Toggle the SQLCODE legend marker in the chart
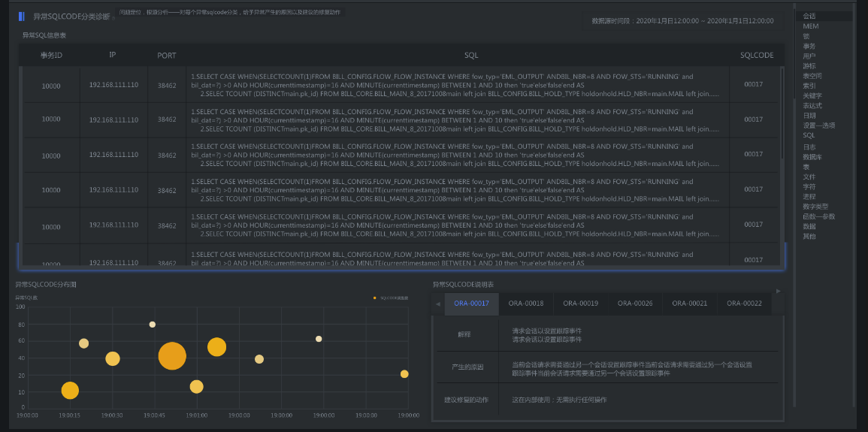The width and height of the screenshot is (868, 432). [x=375, y=298]
